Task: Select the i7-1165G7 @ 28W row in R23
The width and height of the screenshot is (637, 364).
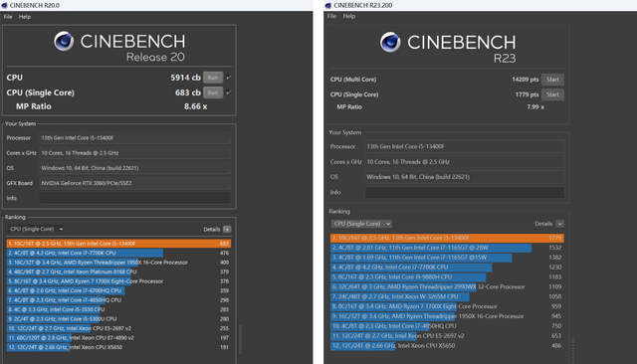Action: pos(447,248)
